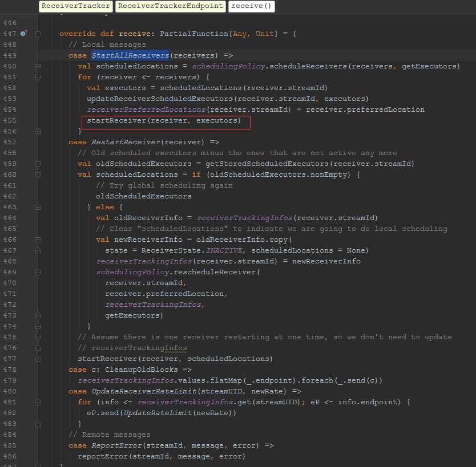Image resolution: width=476 pixels, height=467 pixels.
Task: Click INACTIVE constant on line 467
Action: 224,250
